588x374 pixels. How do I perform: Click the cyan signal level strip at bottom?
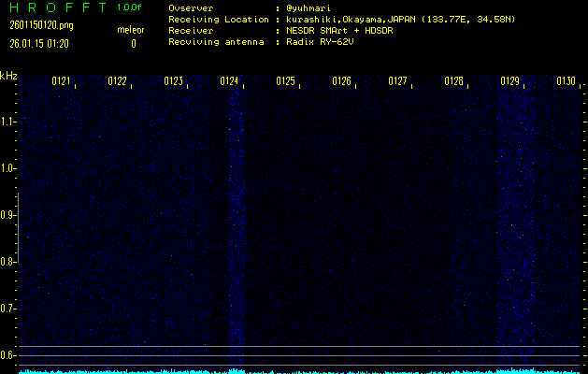(299, 370)
